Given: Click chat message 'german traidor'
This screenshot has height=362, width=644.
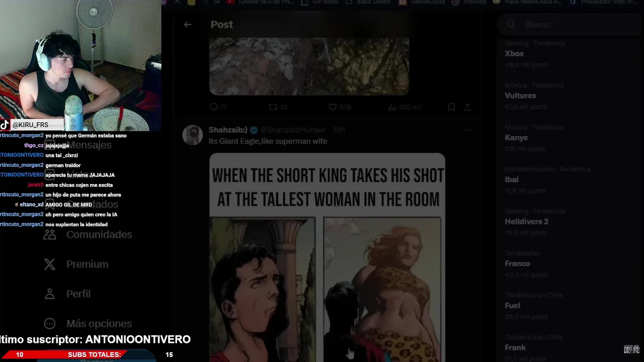Looking at the screenshot, I should point(63,165).
